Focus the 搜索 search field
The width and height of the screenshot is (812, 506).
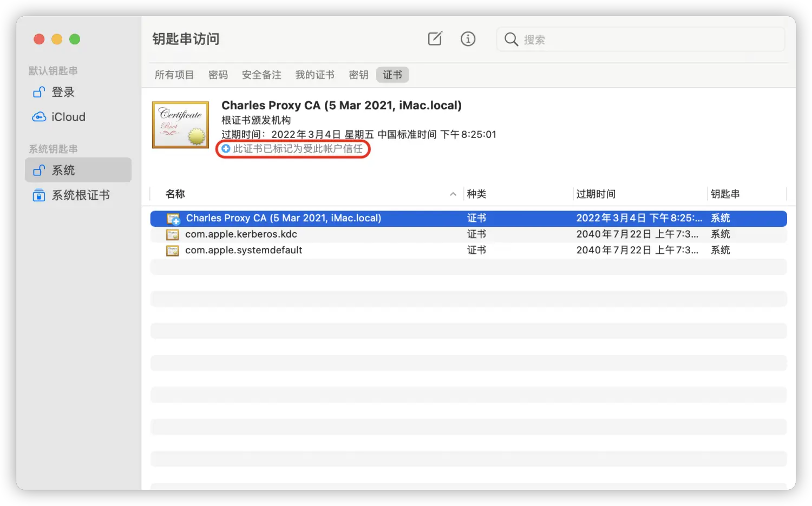tap(641, 40)
